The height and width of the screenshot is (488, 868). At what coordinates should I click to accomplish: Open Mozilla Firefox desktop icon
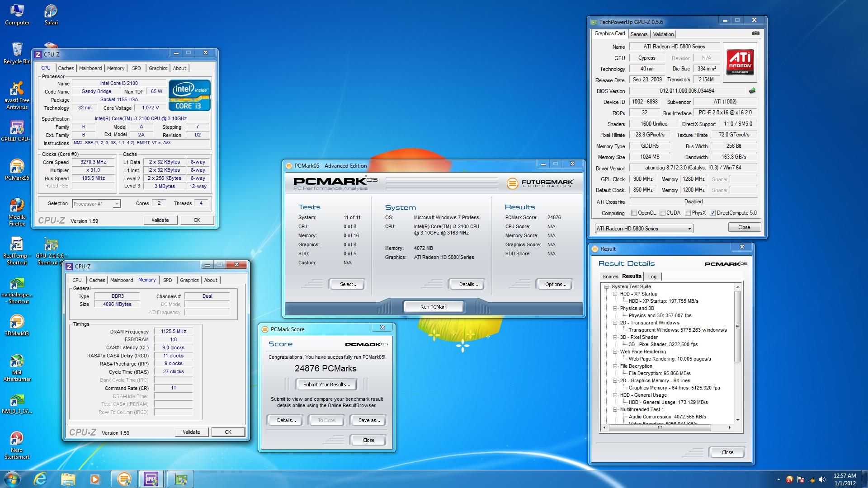(x=17, y=212)
